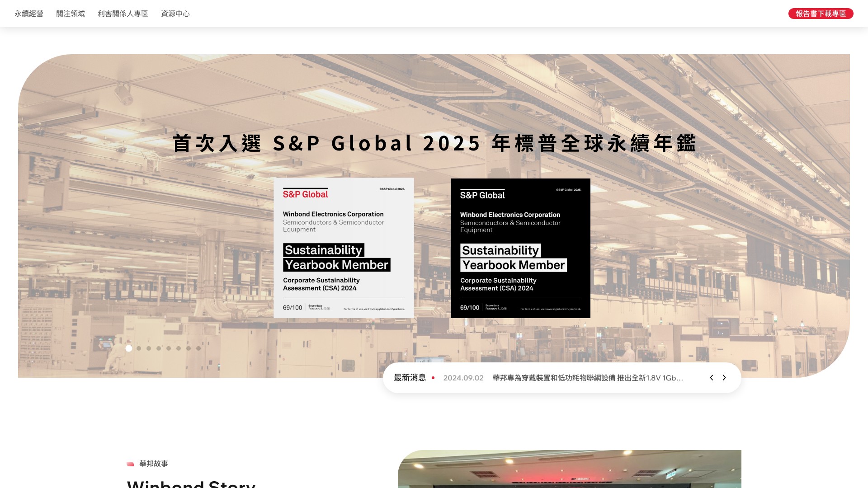Open the 2024.09.02 news headline link
Screen dimensions: 868x488
[587, 378]
